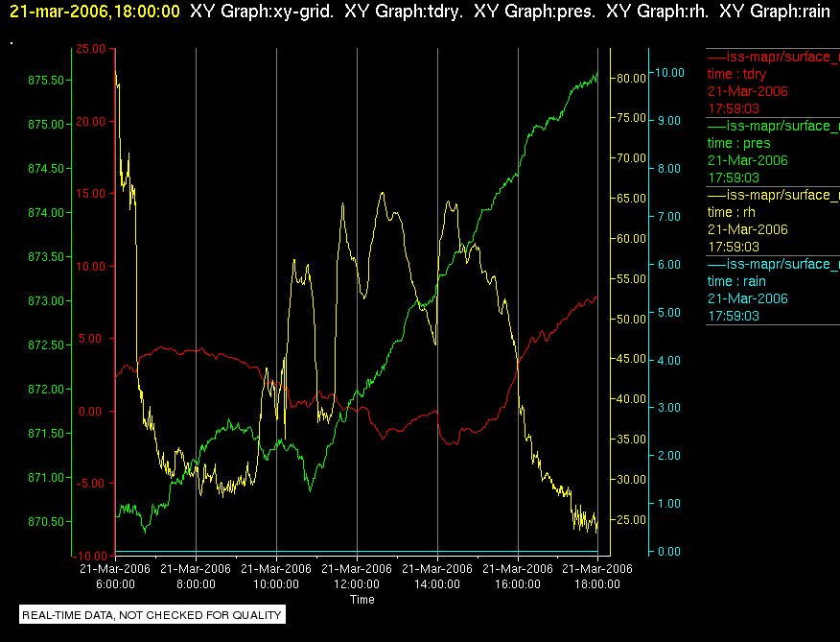Viewport: 840px width, 642px height.
Task: Click the 10:00:00 time axis label
Action: [x=276, y=584]
